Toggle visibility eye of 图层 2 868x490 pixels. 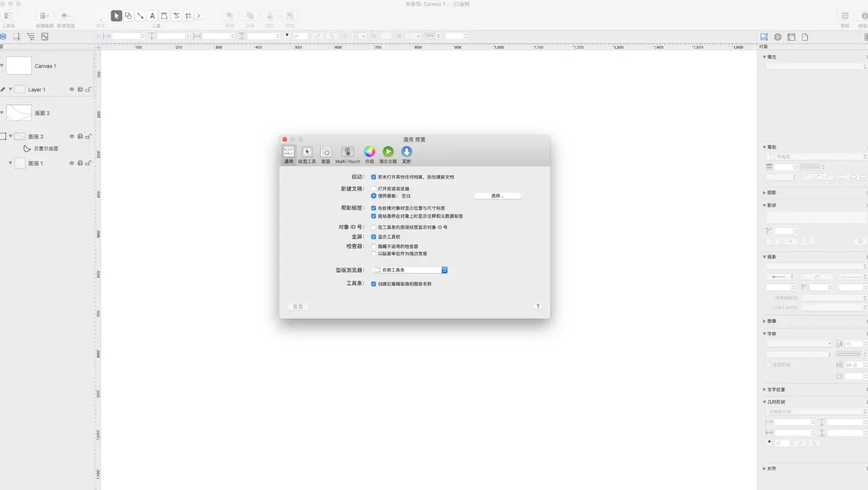pos(72,136)
